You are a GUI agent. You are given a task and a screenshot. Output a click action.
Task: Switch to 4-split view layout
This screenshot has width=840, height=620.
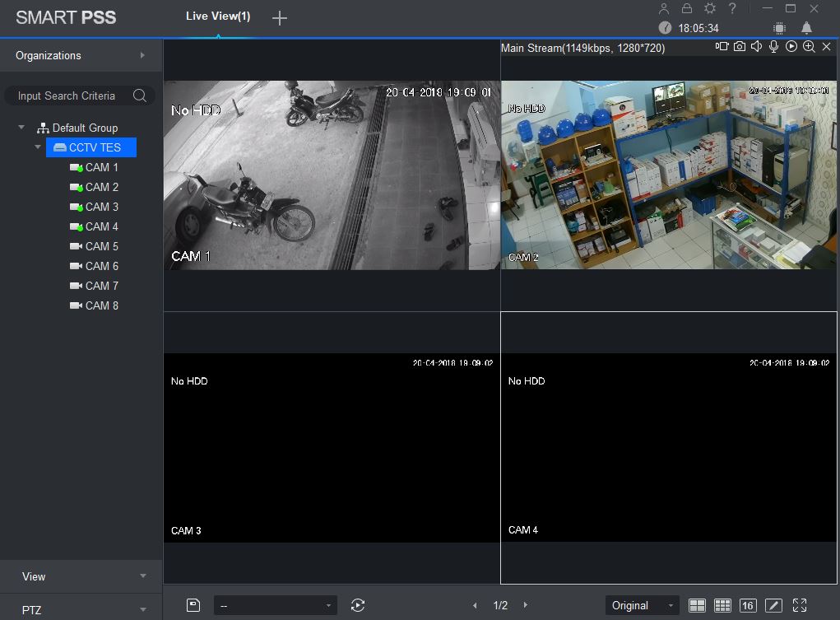click(697, 605)
